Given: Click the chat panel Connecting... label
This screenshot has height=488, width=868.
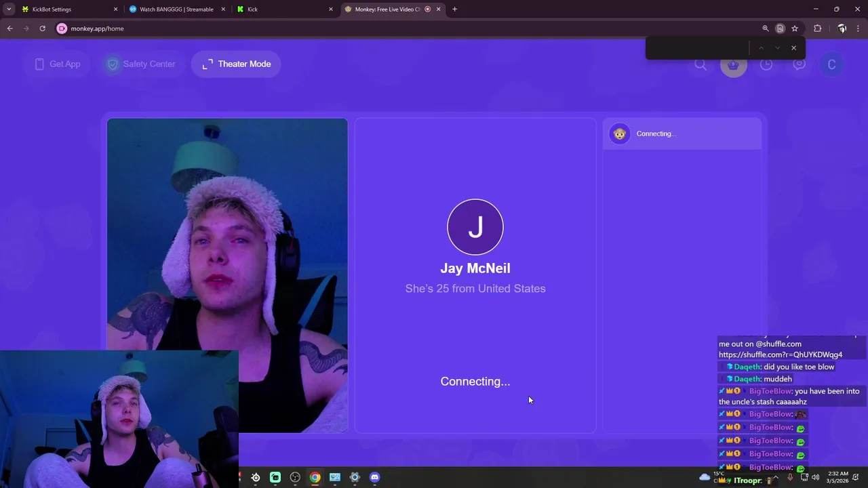Looking at the screenshot, I should 656,134.
